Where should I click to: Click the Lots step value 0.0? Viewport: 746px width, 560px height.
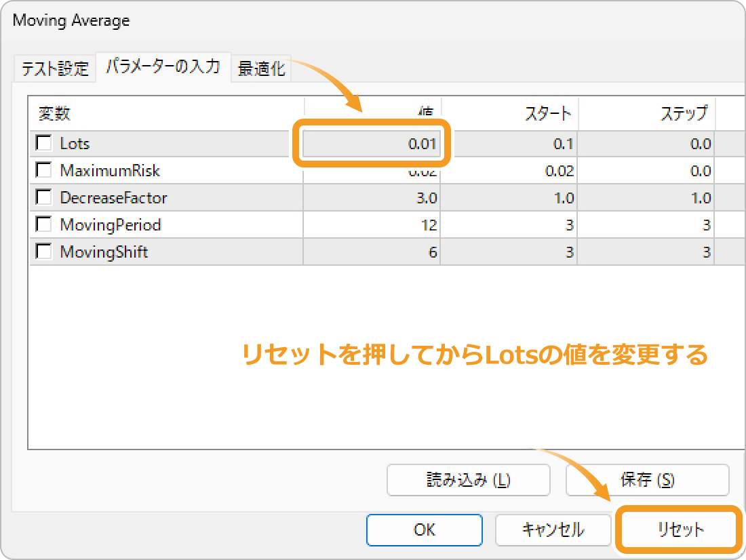click(x=646, y=144)
